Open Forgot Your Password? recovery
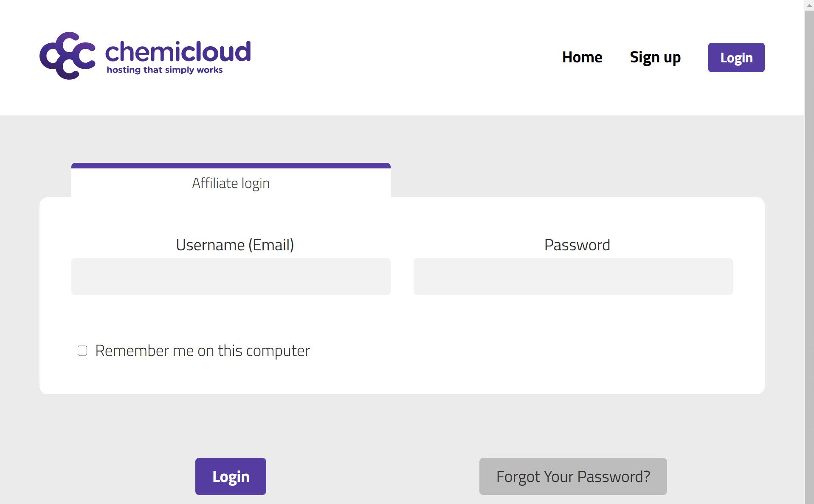 tap(573, 476)
